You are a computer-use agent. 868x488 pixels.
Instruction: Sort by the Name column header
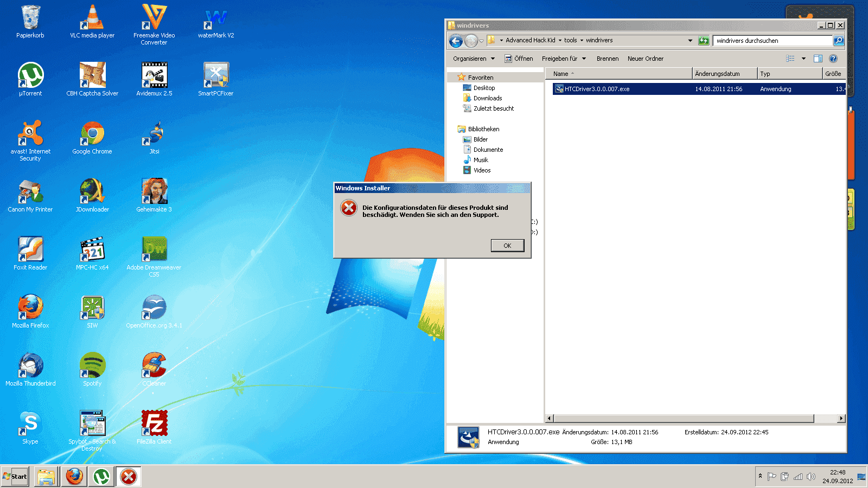tap(618, 74)
